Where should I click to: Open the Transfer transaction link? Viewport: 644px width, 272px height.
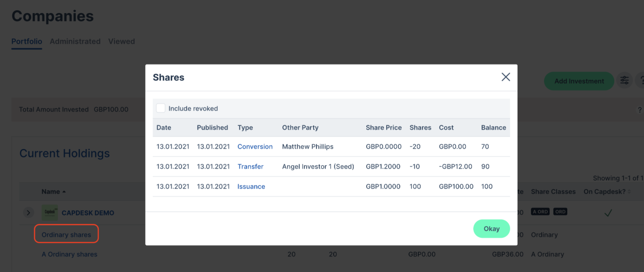250,167
